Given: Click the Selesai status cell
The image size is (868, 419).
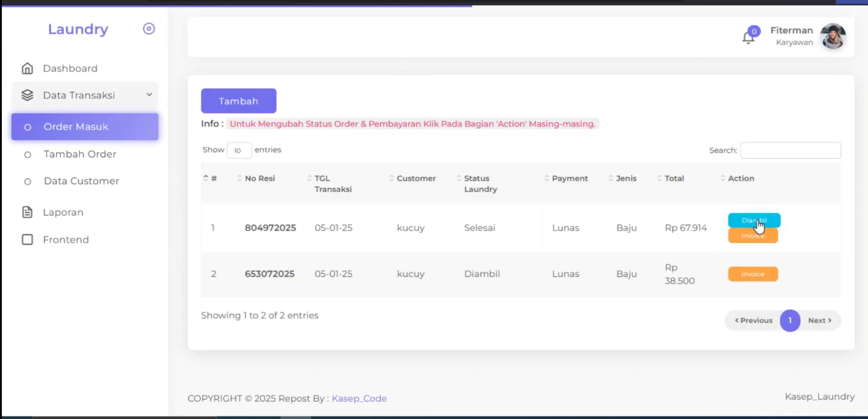Looking at the screenshot, I should tap(480, 228).
